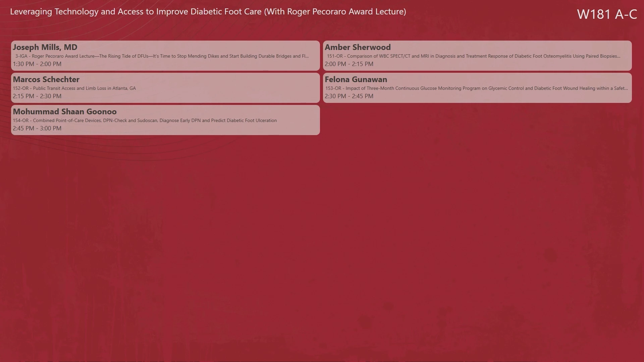Screen dimensions: 644x362
Task: Click the Public Transit Access abstract title
Action: tap(74, 88)
